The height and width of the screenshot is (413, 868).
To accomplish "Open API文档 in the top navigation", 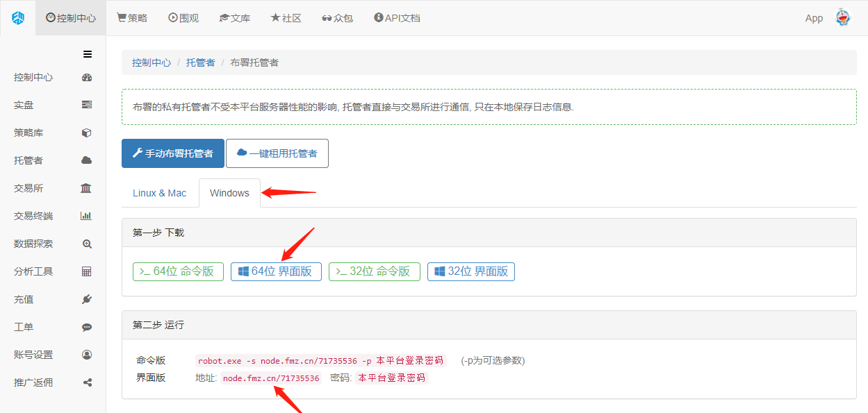I will pyautogui.click(x=397, y=18).
